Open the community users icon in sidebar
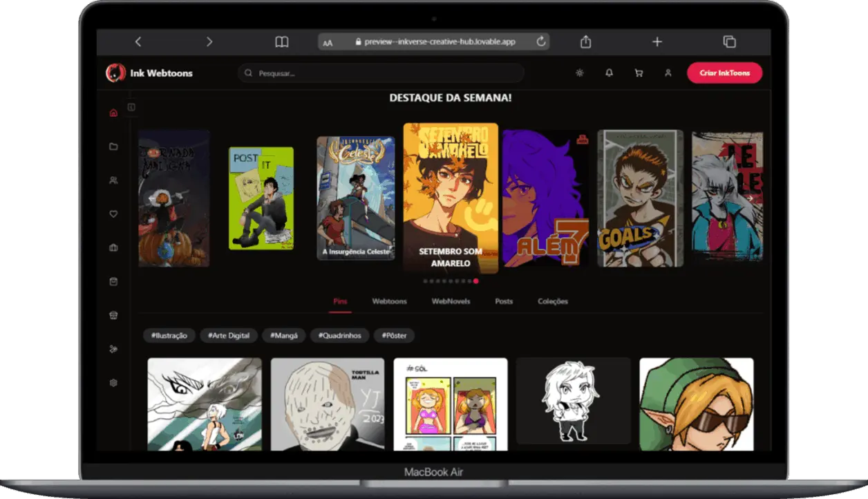The width and height of the screenshot is (868, 499). coord(113,180)
